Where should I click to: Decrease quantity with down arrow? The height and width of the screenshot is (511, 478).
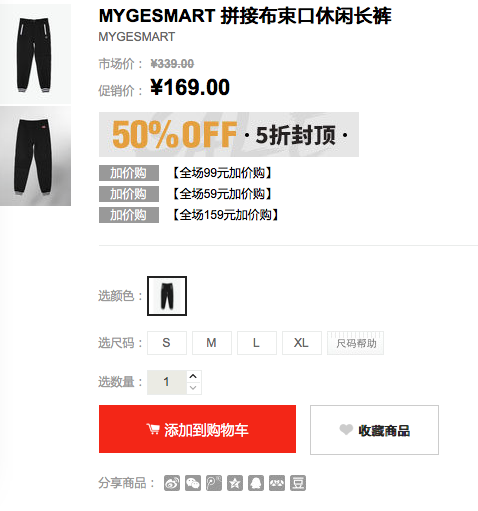tap(193, 388)
